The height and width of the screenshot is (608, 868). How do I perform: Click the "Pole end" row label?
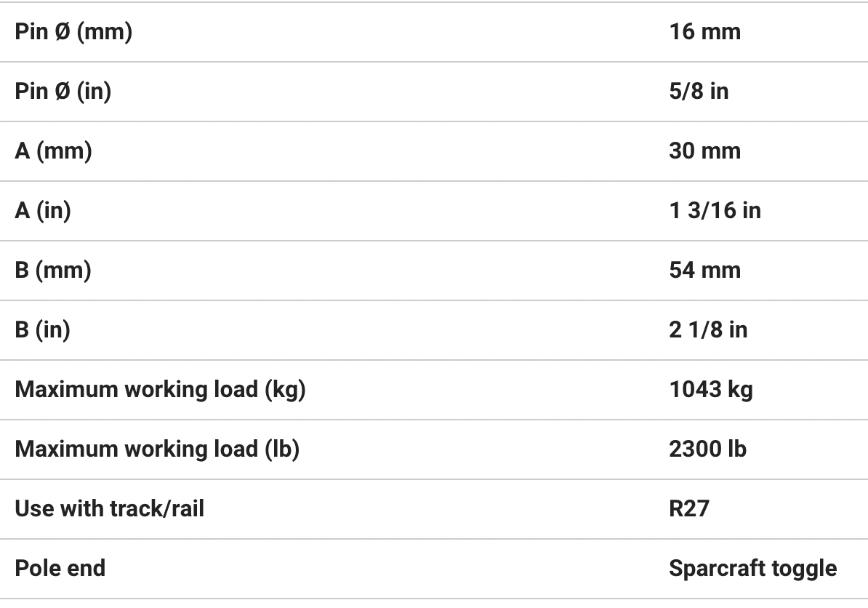60,569
